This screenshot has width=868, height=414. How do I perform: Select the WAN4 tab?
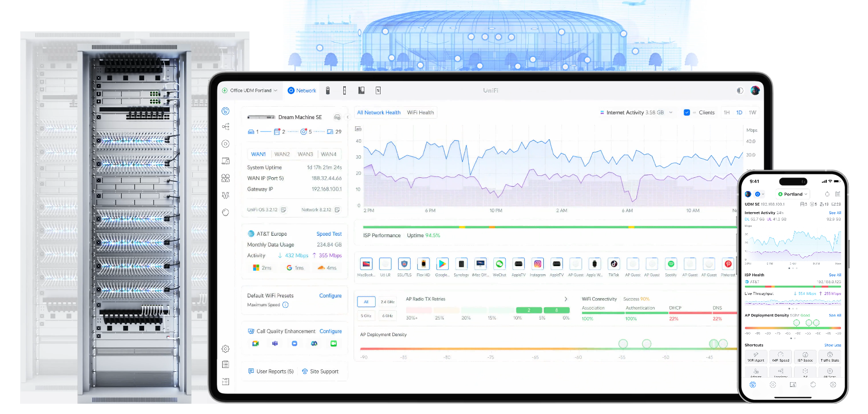click(329, 154)
